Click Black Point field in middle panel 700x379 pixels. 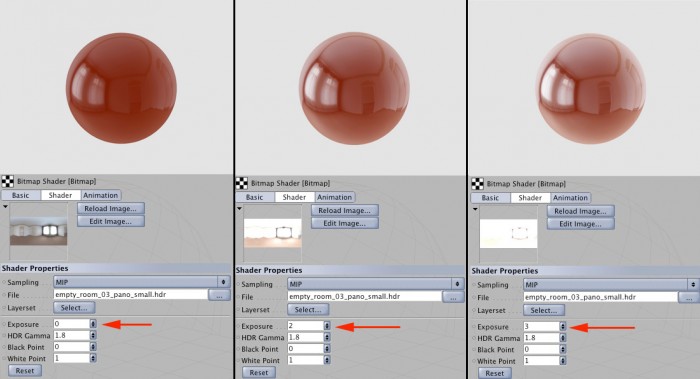(305, 348)
